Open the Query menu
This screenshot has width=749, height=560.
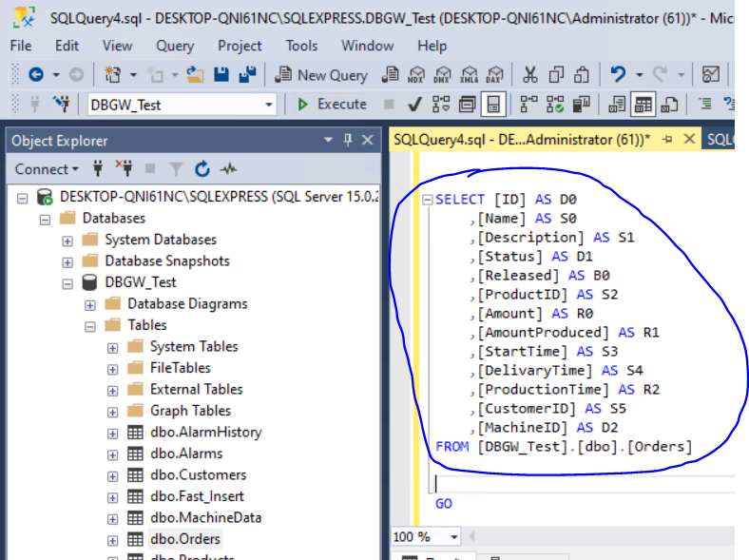(x=175, y=46)
